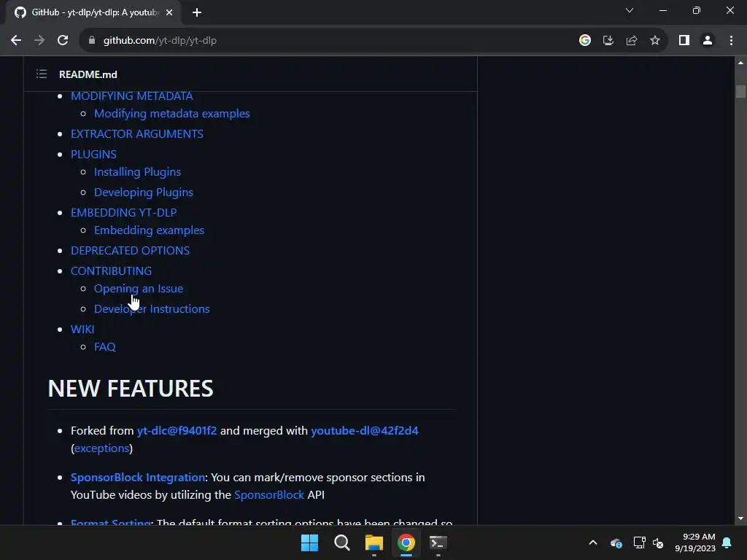Open Developing Plugins link
747x560 pixels.
144,192
